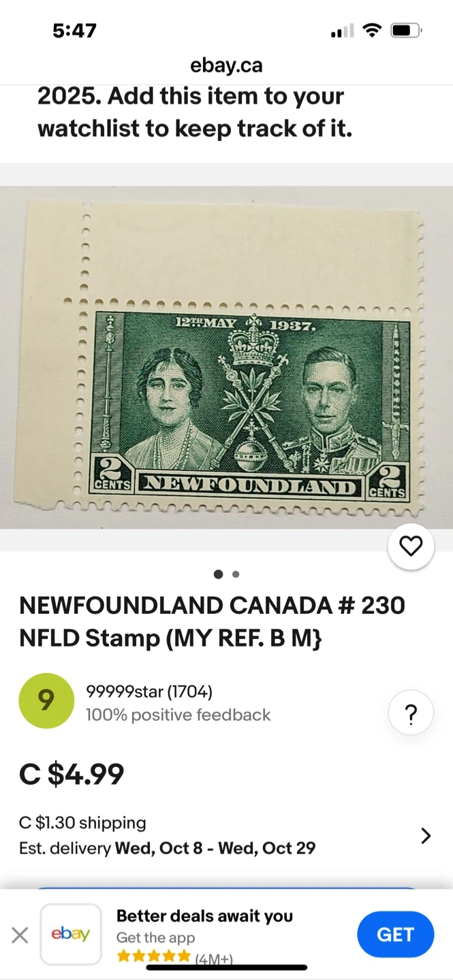
Task: Get the eBay app via GET button
Action: [x=395, y=934]
